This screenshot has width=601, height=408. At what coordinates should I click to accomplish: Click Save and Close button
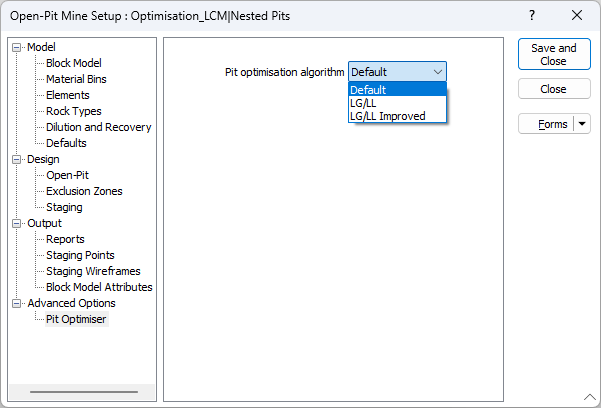coord(554,54)
